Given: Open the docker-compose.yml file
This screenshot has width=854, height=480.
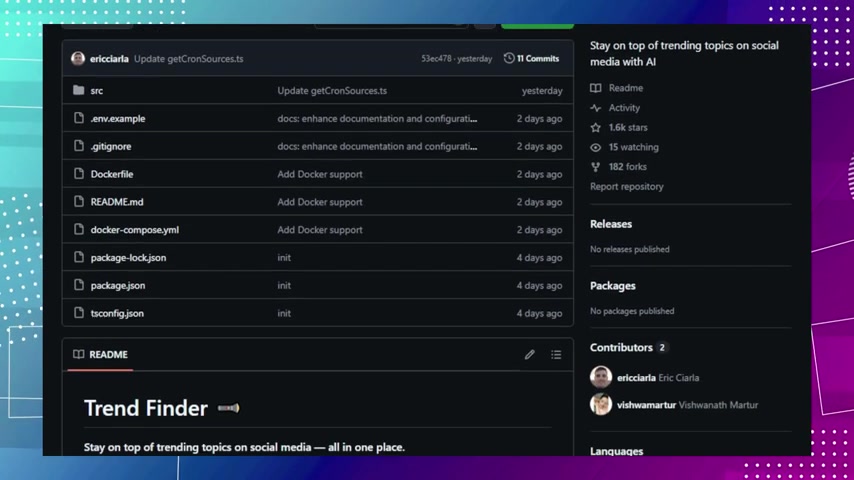Looking at the screenshot, I should pyautogui.click(x=134, y=230).
